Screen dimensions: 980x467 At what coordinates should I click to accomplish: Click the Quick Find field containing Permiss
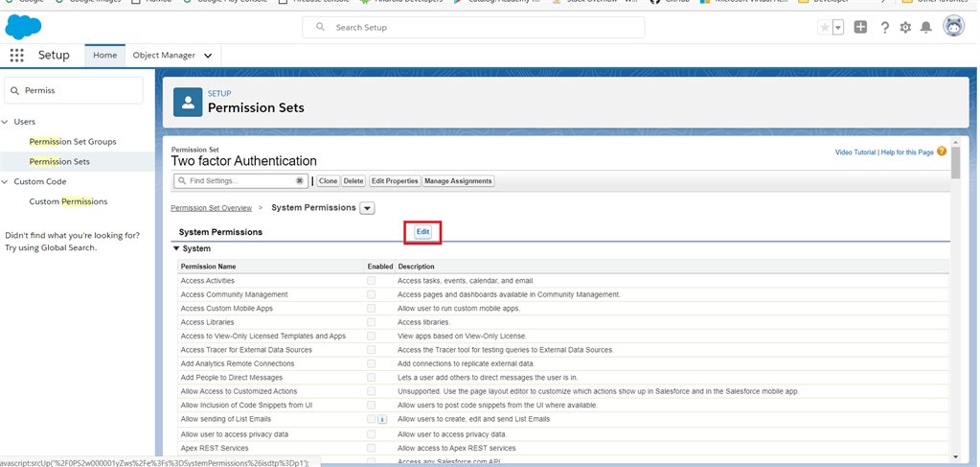[x=74, y=91]
